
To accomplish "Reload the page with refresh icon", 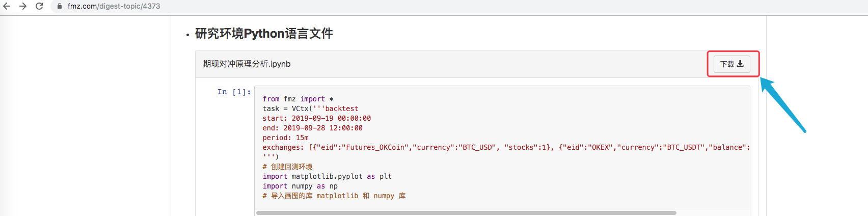I will pyautogui.click(x=39, y=6).
